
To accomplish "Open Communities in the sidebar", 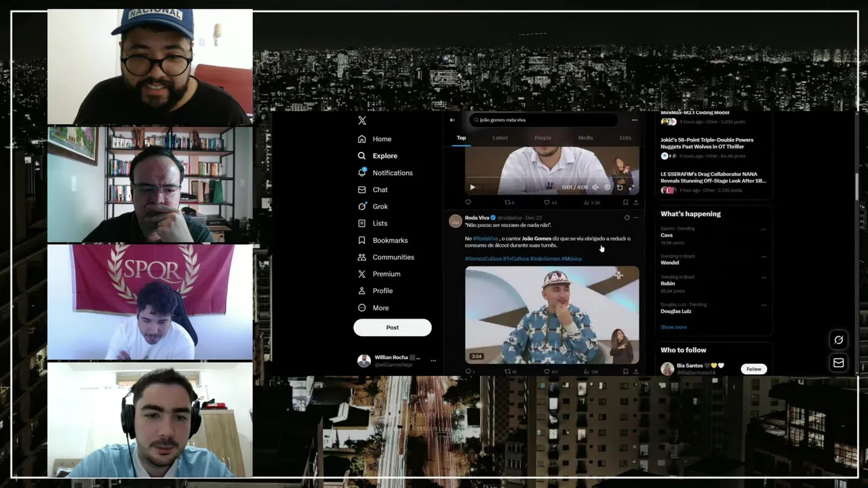I will (385, 258).
